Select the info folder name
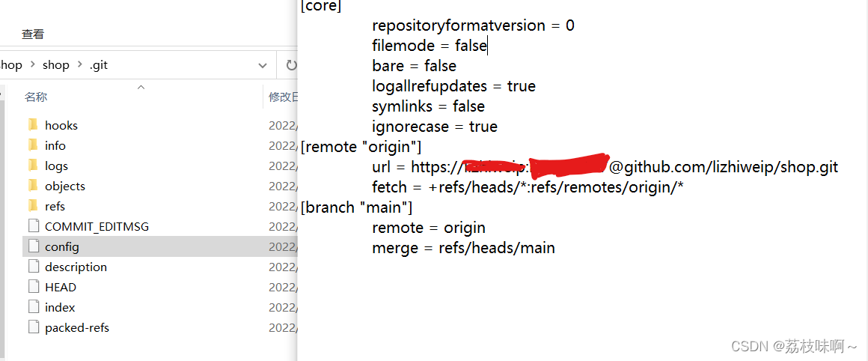The image size is (868, 361). 55,145
